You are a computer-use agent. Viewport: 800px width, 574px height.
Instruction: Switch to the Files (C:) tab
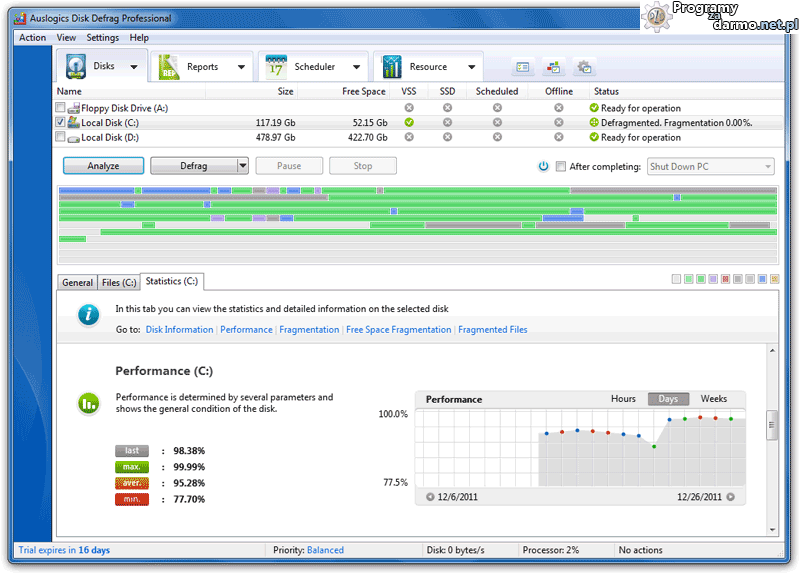119,283
